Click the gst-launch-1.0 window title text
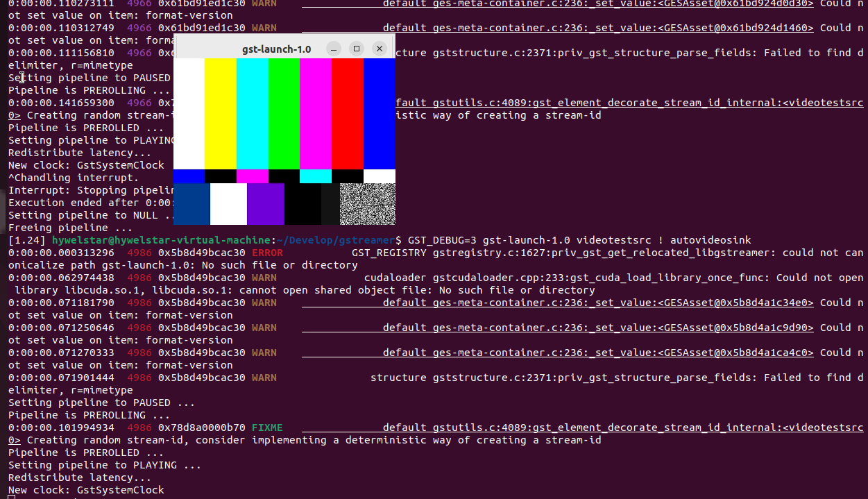 pos(276,49)
